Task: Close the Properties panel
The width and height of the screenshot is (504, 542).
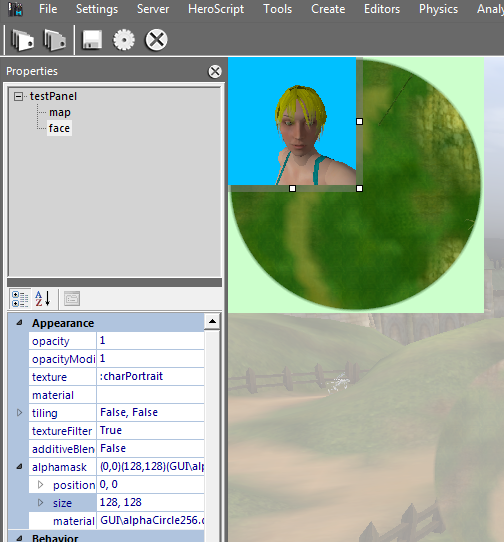Action: coord(215,72)
